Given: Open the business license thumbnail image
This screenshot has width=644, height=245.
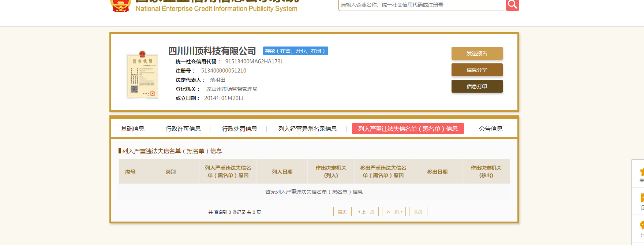Looking at the screenshot, I should coord(142,75).
